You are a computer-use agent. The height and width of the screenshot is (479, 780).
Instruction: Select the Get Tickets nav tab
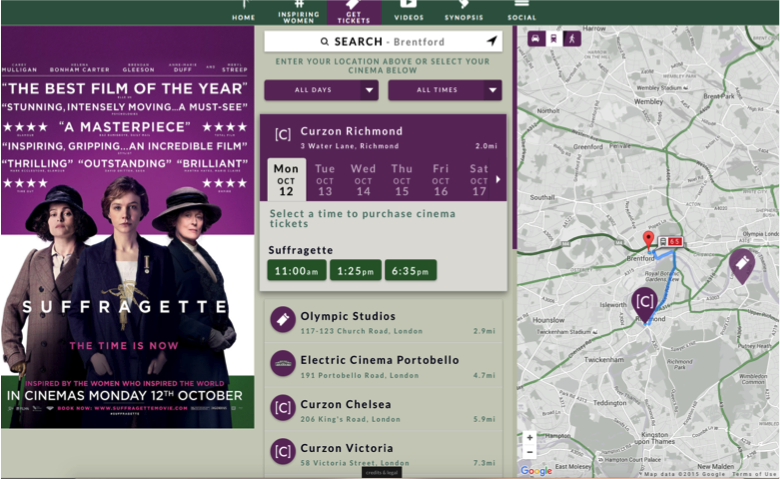coord(354,12)
